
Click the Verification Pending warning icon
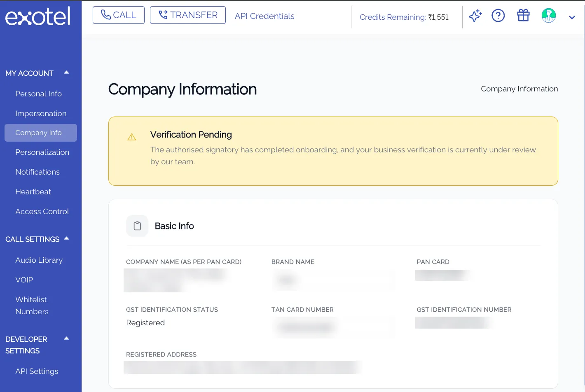pyautogui.click(x=132, y=137)
